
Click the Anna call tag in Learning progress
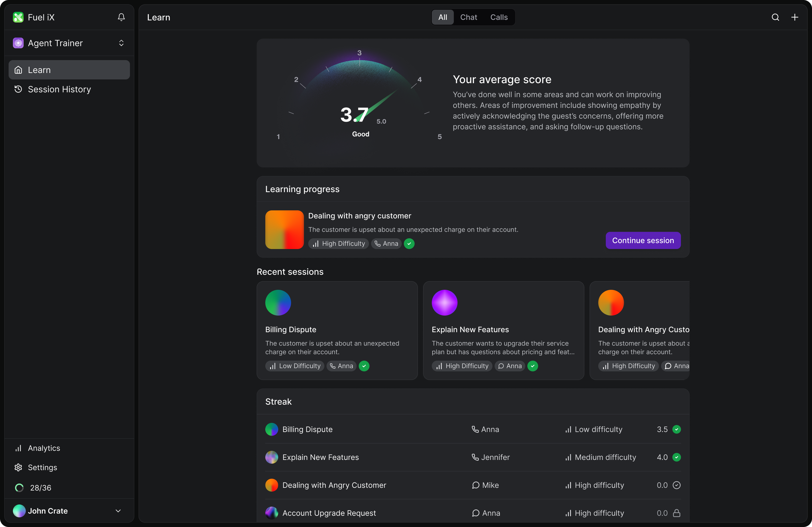pyautogui.click(x=386, y=243)
